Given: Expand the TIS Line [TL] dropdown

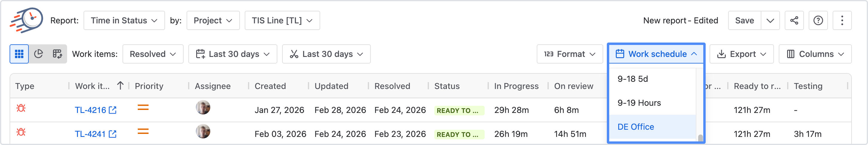Looking at the screenshot, I should click(x=282, y=21).
